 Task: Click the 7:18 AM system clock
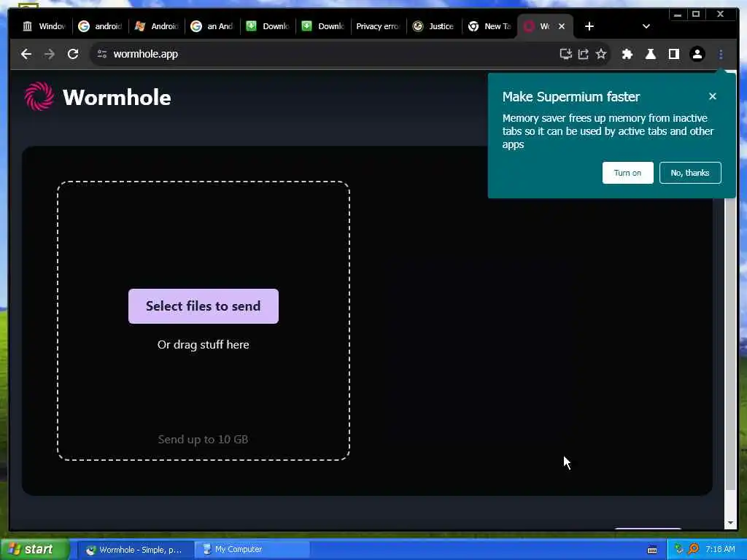[720, 550]
